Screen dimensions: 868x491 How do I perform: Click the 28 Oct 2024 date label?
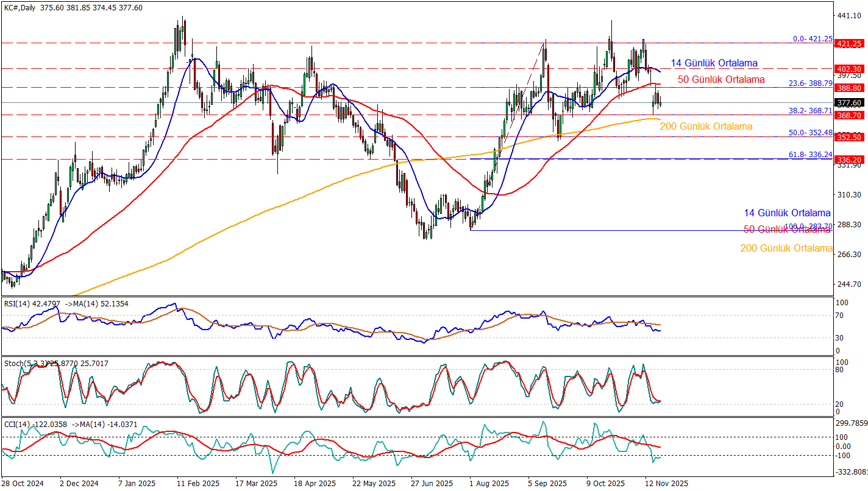(x=23, y=484)
